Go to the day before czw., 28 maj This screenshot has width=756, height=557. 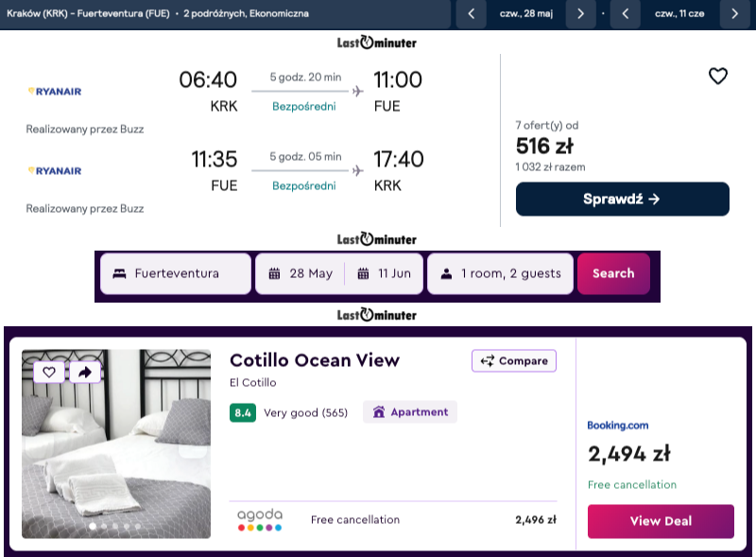471,14
